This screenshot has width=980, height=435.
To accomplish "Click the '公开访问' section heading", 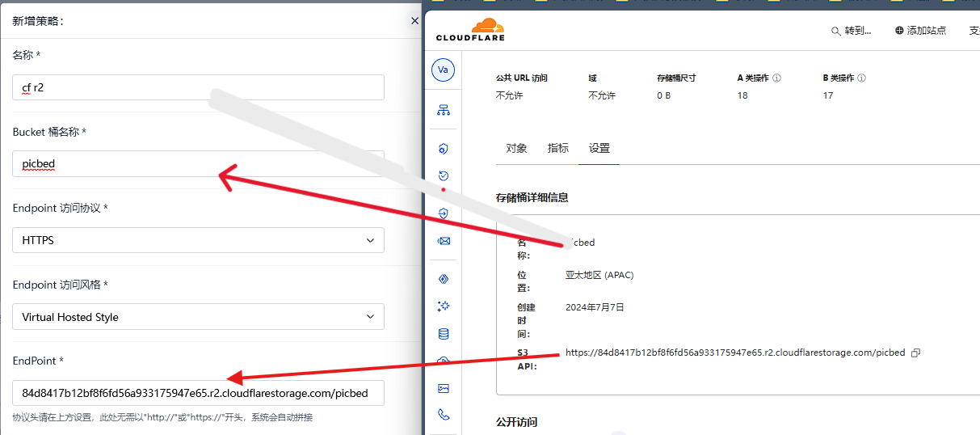I will pyautogui.click(x=516, y=422).
